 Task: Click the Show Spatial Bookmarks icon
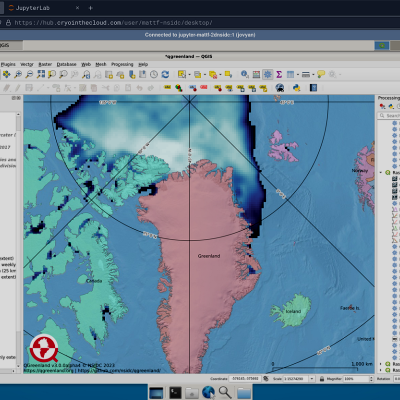[142, 74]
